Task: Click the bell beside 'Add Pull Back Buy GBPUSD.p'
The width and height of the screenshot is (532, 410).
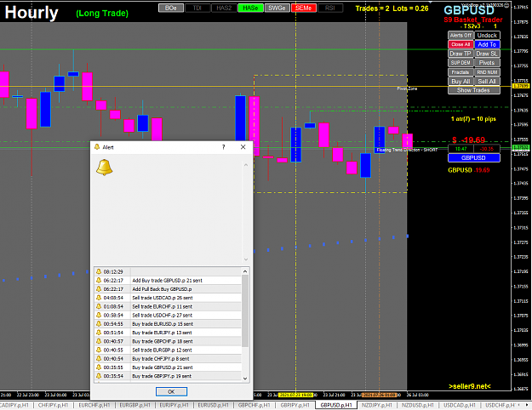Action: [x=99, y=289]
